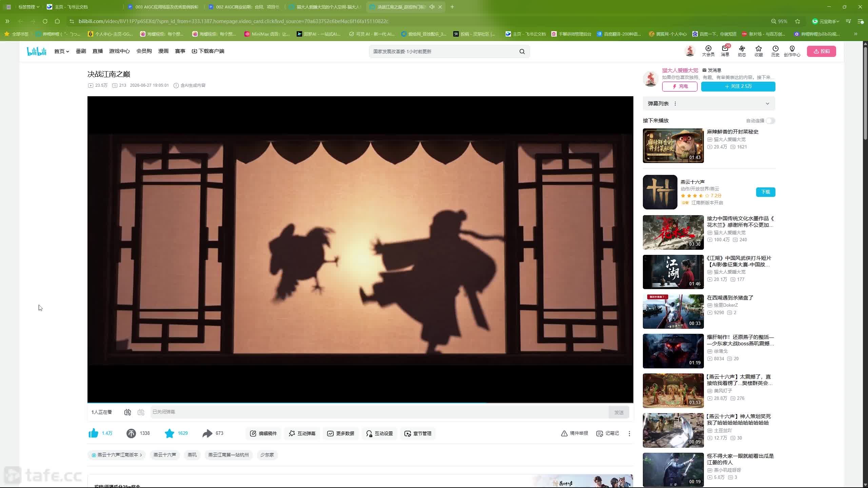Open 弹幕列表 three-dot menu
Image resolution: width=868 pixels, height=488 pixels.
point(675,104)
